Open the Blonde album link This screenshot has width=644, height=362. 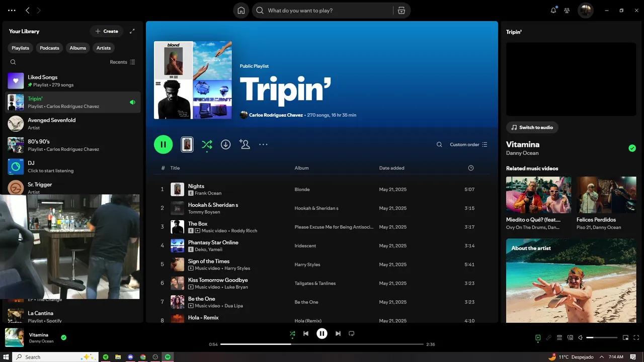(x=302, y=190)
